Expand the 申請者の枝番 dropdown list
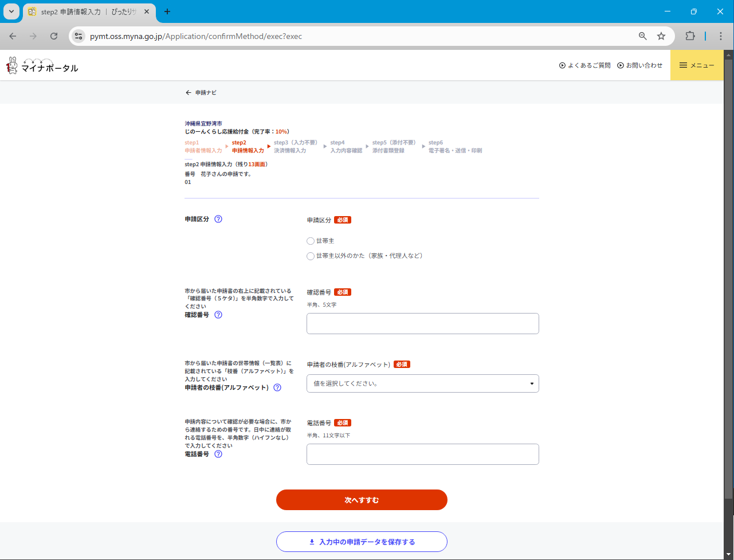Image resolution: width=734 pixels, height=560 pixels. tap(422, 383)
